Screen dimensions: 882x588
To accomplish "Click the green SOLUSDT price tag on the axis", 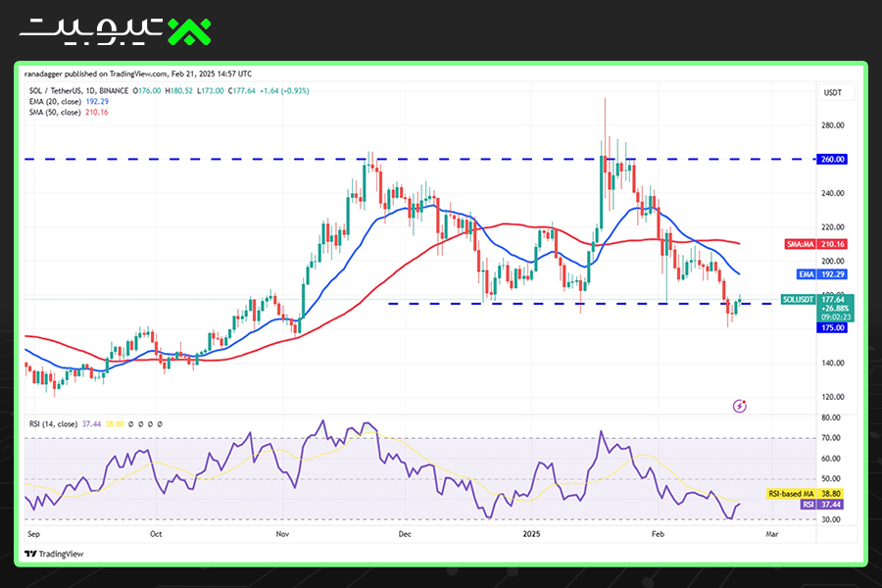I will point(798,299).
